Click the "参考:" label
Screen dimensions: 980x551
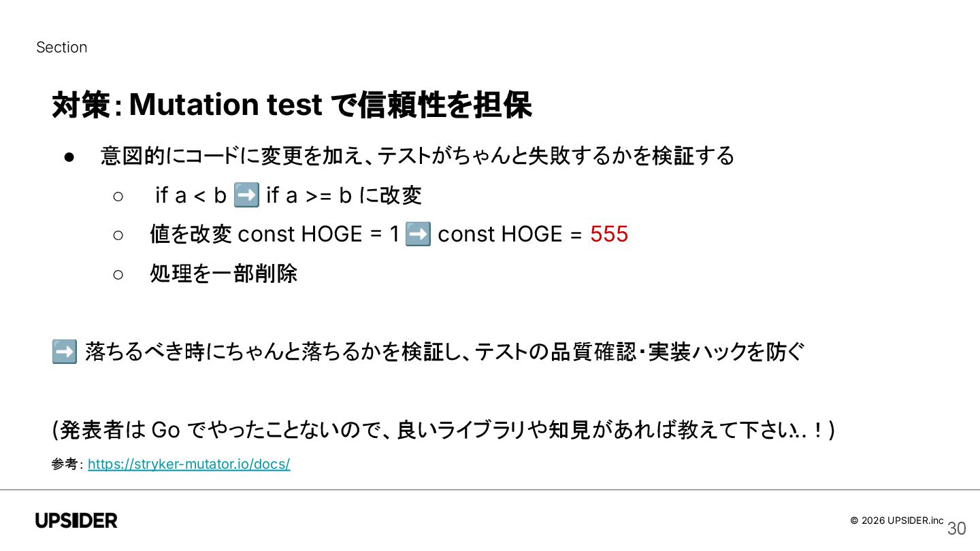67,464
